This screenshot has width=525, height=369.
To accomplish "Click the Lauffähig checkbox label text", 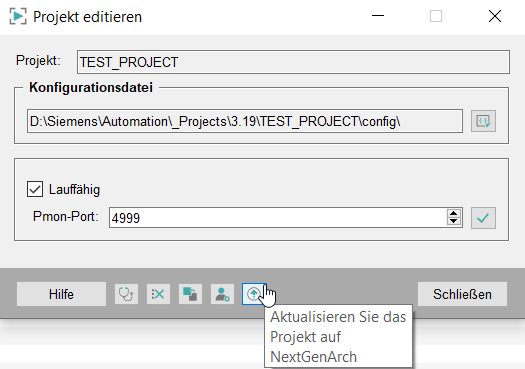I will click(74, 190).
